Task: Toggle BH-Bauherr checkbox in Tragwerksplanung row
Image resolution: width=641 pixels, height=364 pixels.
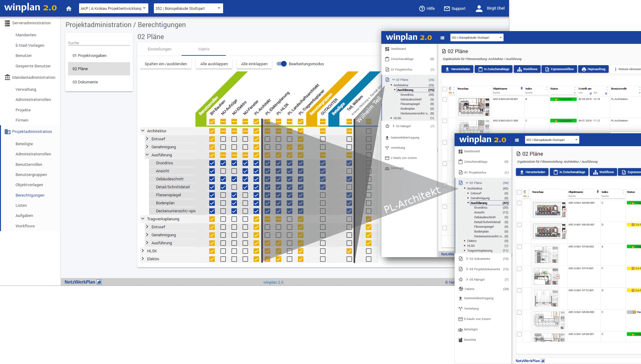Action: [212, 219]
